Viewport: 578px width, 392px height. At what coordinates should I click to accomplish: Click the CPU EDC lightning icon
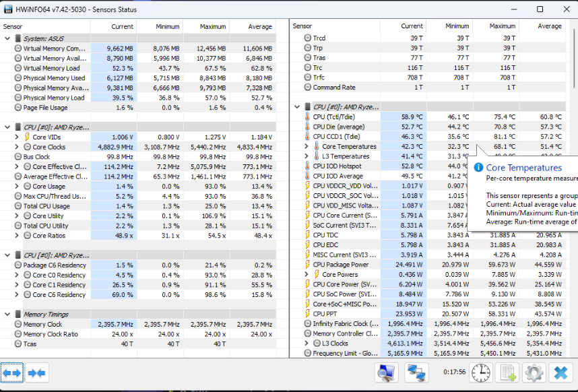[307, 245]
